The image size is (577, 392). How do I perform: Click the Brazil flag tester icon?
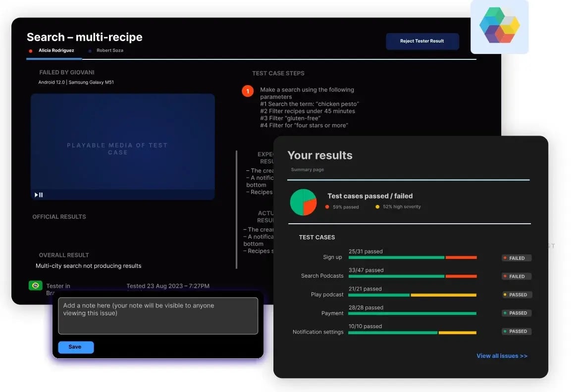coord(36,286)
